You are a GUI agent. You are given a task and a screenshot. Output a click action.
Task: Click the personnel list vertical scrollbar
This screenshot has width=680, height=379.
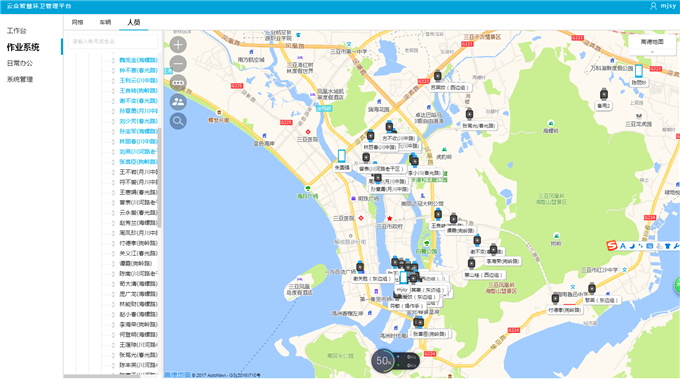(x=160, y=178)
